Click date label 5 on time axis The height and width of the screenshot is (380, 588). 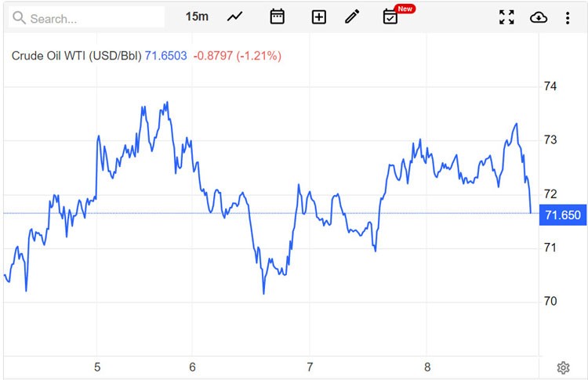[x=97, y=367]
